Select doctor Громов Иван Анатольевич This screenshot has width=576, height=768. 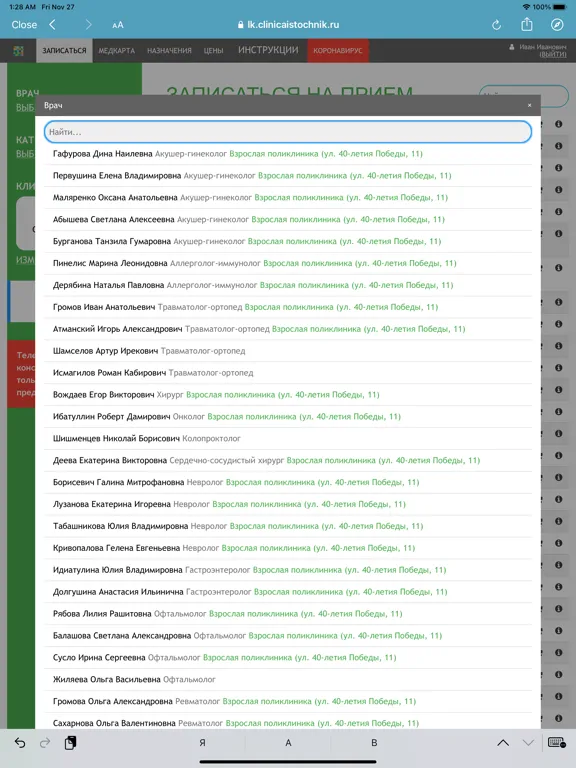[288, 307]
